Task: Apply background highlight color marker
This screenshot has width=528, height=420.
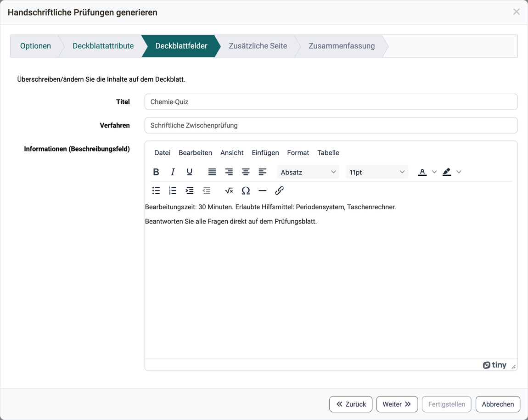Action: (x=447, y=172)
